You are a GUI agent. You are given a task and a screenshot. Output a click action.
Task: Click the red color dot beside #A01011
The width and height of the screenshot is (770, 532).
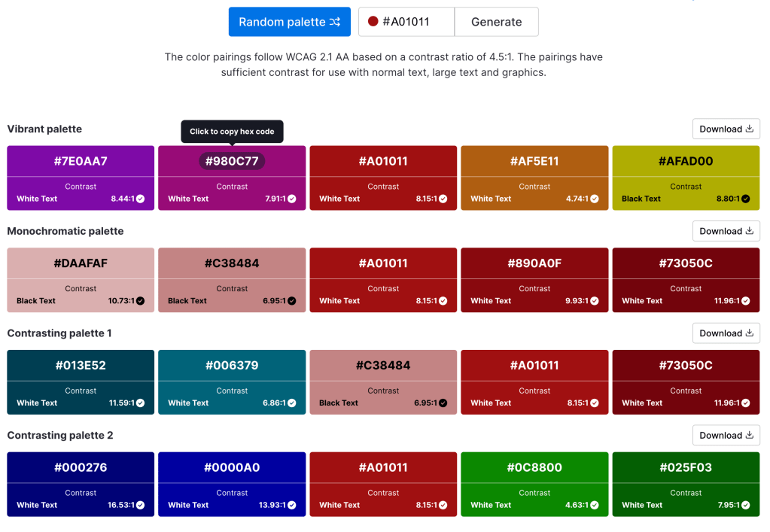click(373, 22)
